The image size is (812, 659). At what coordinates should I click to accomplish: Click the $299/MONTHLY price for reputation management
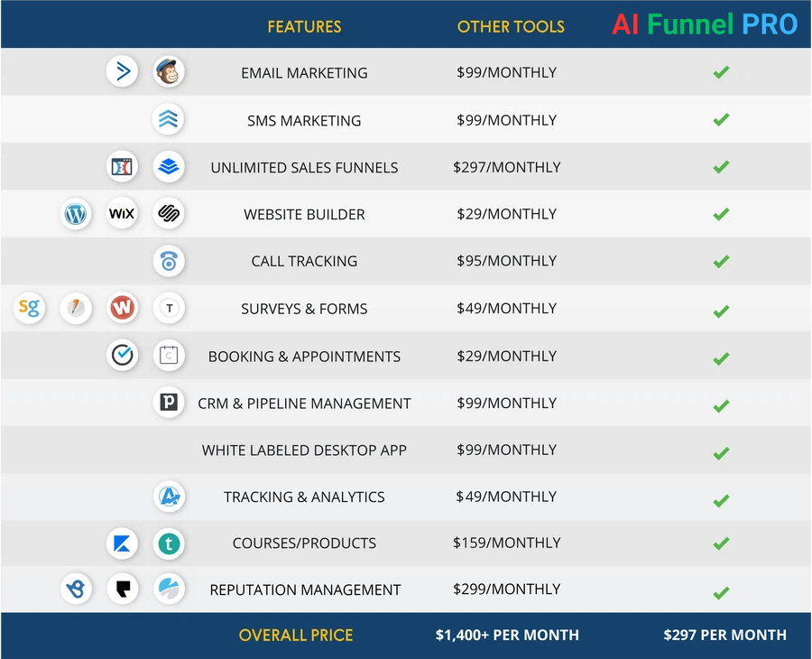coord(507,589)
